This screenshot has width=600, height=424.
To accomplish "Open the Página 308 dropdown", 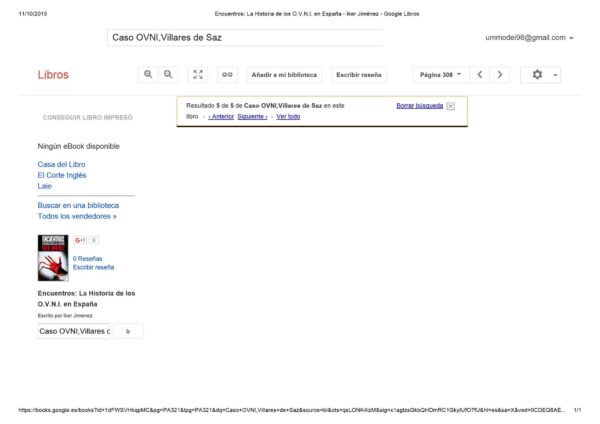I will [x=441, y=74].
